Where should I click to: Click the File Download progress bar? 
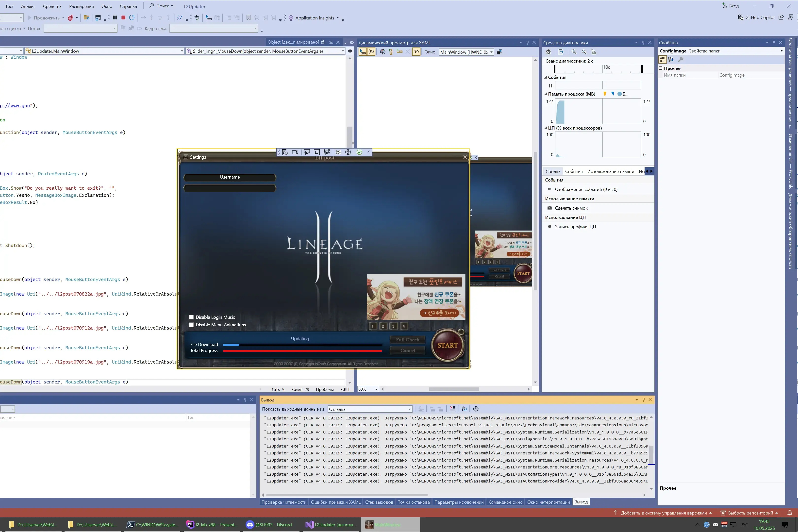302,345
